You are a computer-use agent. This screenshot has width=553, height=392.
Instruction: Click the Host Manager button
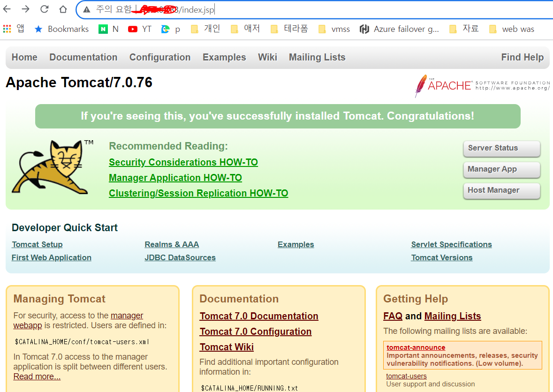501,191
